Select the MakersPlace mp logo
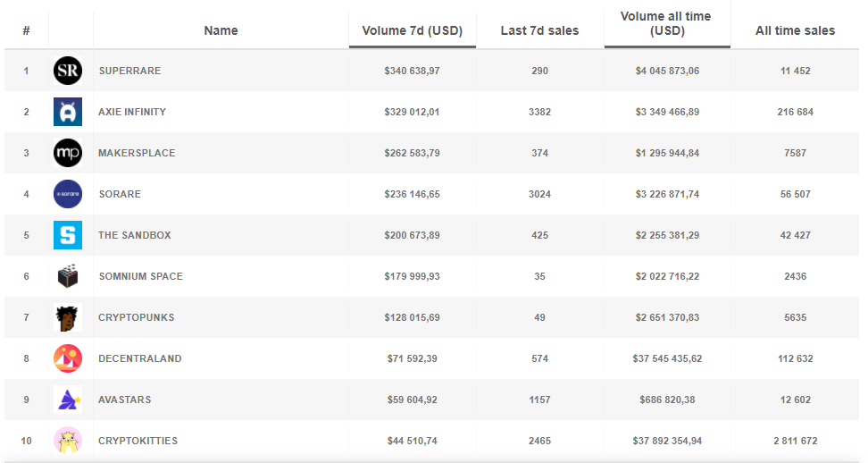This screenshot has height=463, width=868. point(68,153)
